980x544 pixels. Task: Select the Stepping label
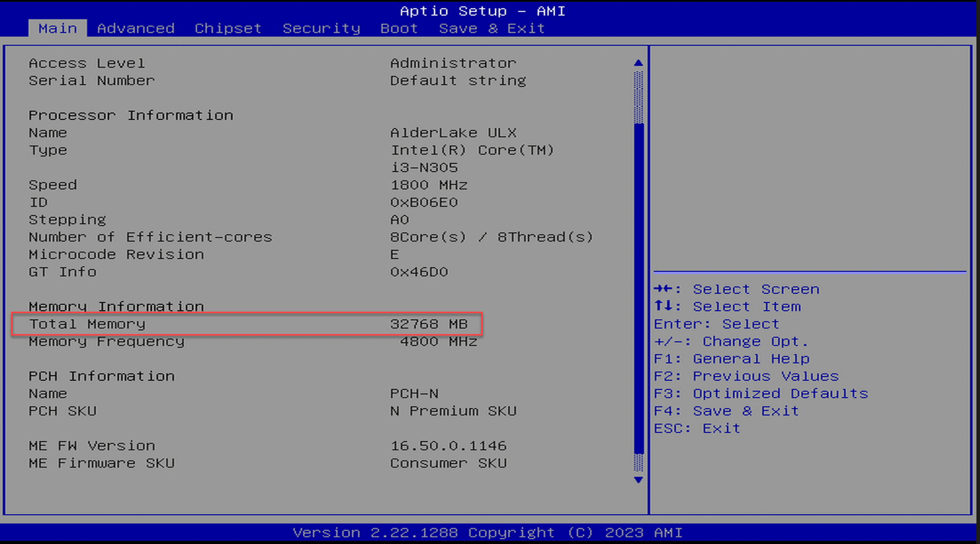[67, 220]
